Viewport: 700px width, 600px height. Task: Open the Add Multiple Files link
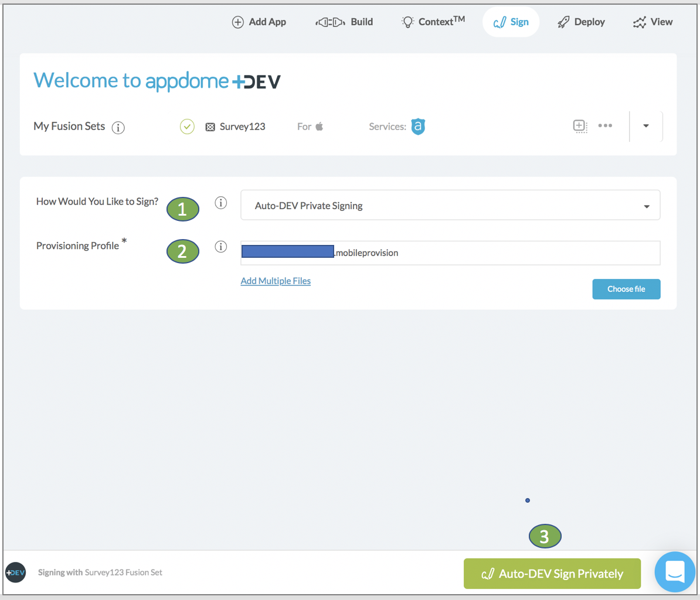tap(276, 281)
